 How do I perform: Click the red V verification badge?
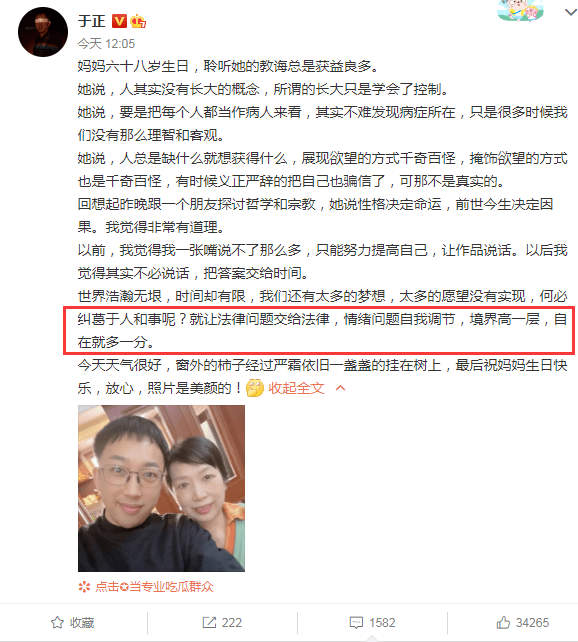pyautogui.click(x=119, y=21)
